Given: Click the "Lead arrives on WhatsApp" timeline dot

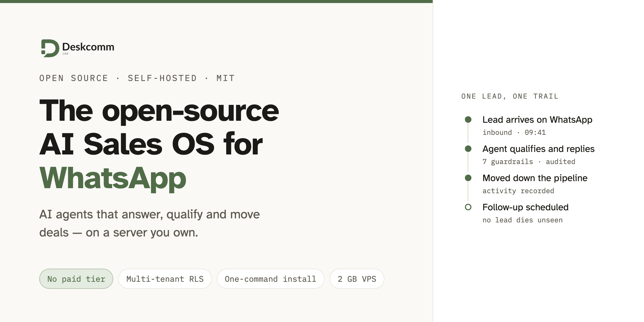Looking at the screenshot, I should pyautogui.click(x=468, y=119).
